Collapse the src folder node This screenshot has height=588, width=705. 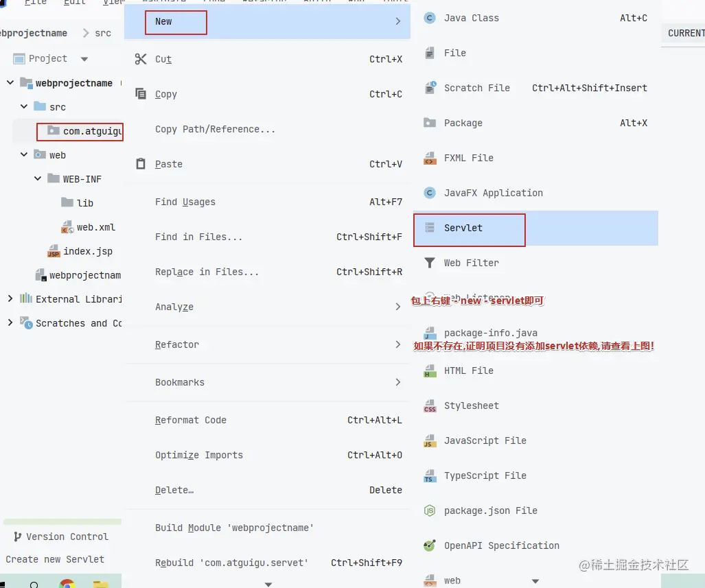tap(24, 106)
